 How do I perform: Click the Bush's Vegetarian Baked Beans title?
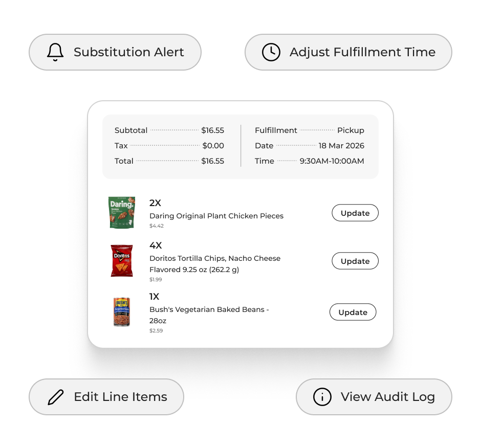209,315
